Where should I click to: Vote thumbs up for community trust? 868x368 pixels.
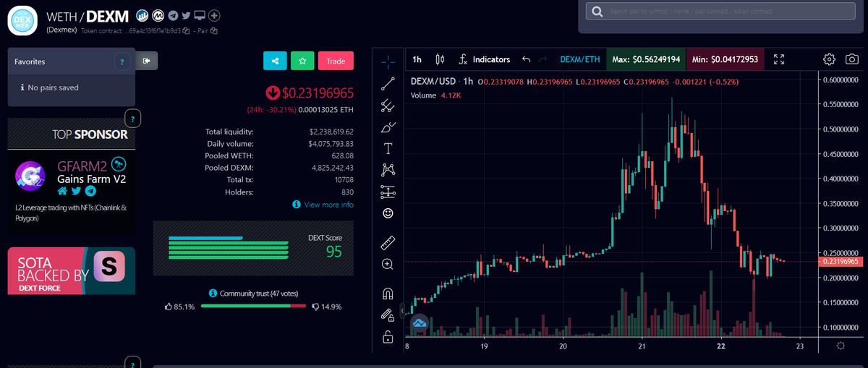[x=169, y=307]
